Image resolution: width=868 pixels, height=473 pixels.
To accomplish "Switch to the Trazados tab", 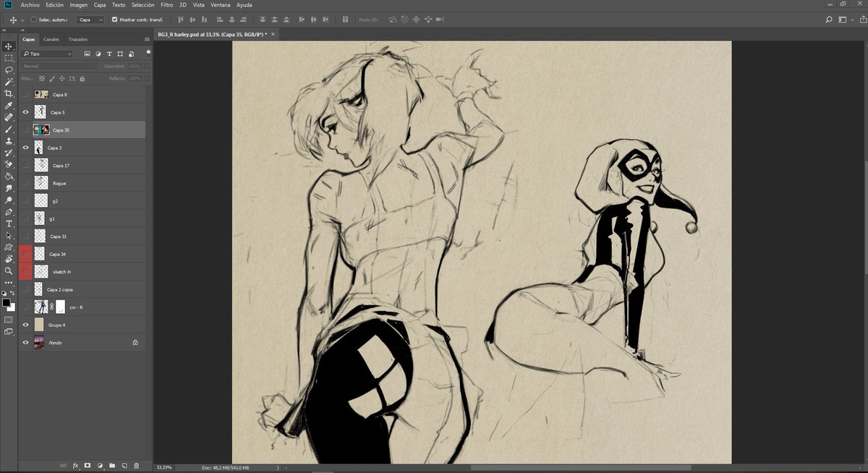I will 77,39.
